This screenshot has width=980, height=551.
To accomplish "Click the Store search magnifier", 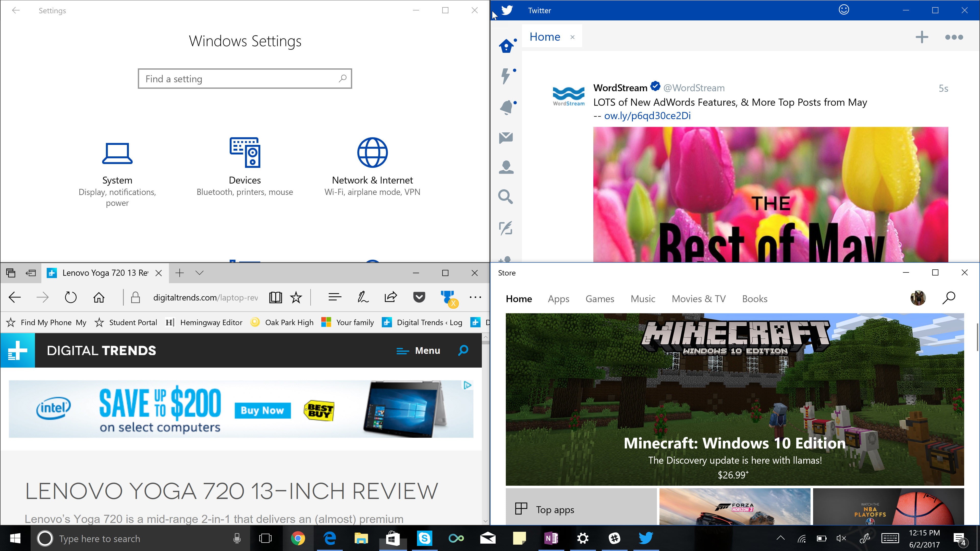I will click(x=949, y=298).
